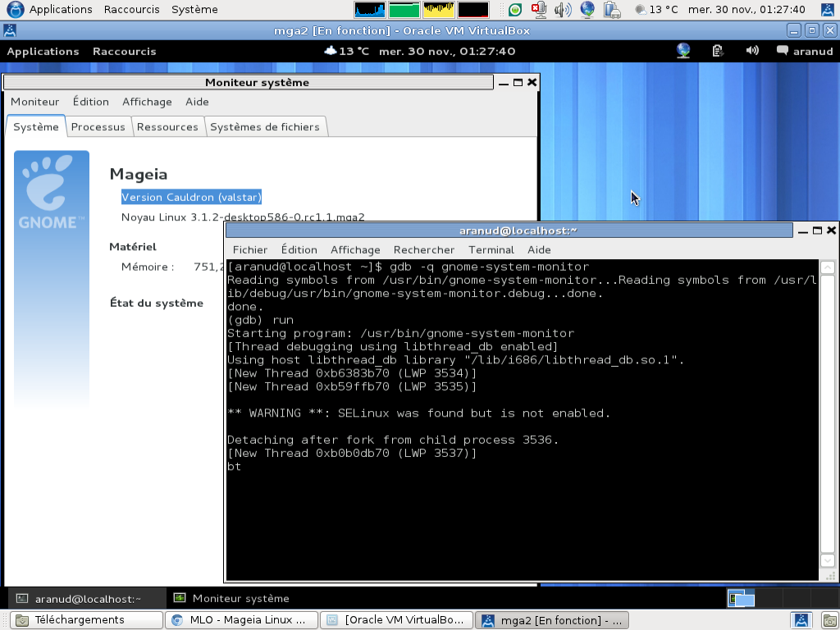Image resolution: width=840 pixels, height=630 pixels.
Task: Open the terminal Affichage menu
Action: 355,250
